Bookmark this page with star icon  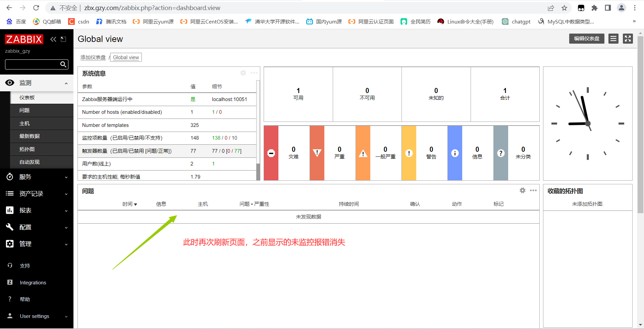click(565, 8)
